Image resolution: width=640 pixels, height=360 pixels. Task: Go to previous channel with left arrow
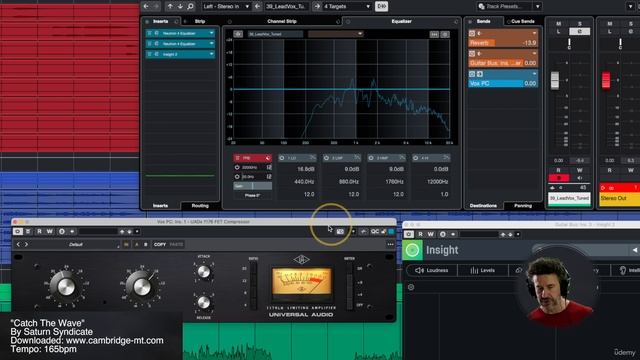[146, 7]
